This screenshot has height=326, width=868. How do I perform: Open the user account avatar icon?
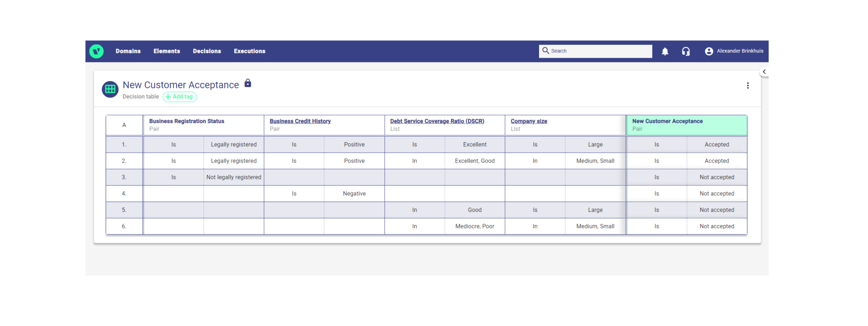[709, 51]
